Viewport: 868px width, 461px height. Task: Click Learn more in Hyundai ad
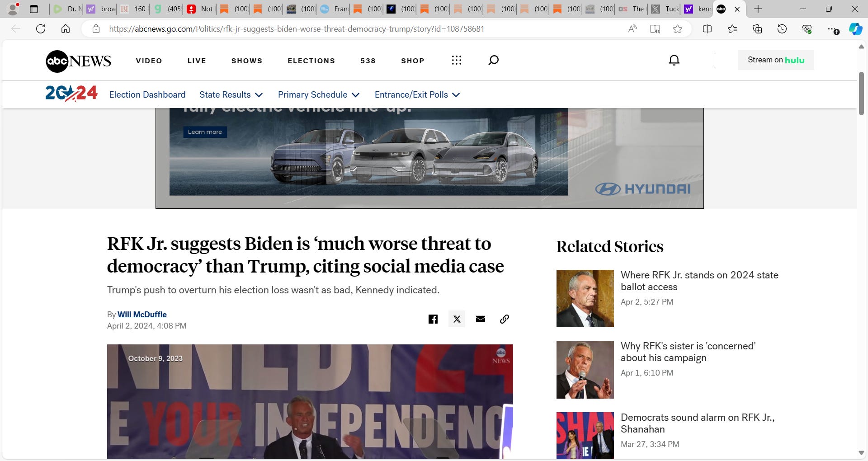pos(205,132)
